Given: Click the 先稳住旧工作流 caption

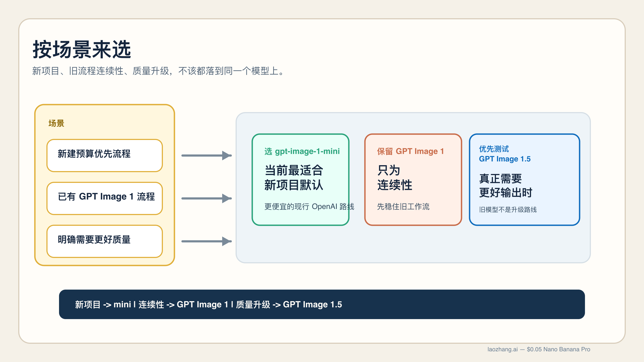Looking at the screenshot, I should (403, 207).
